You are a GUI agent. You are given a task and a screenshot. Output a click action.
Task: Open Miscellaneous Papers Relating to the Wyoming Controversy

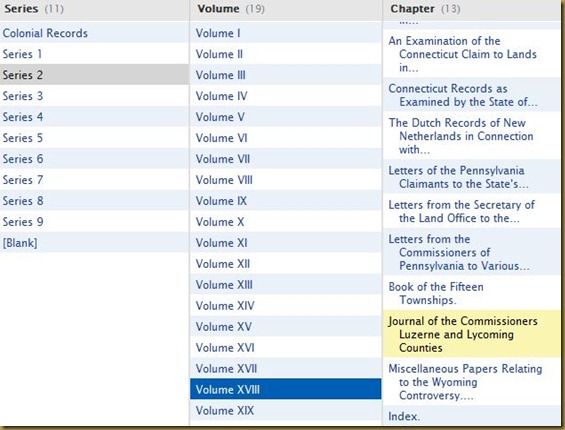pyautogui.click(x=471, y=382)
